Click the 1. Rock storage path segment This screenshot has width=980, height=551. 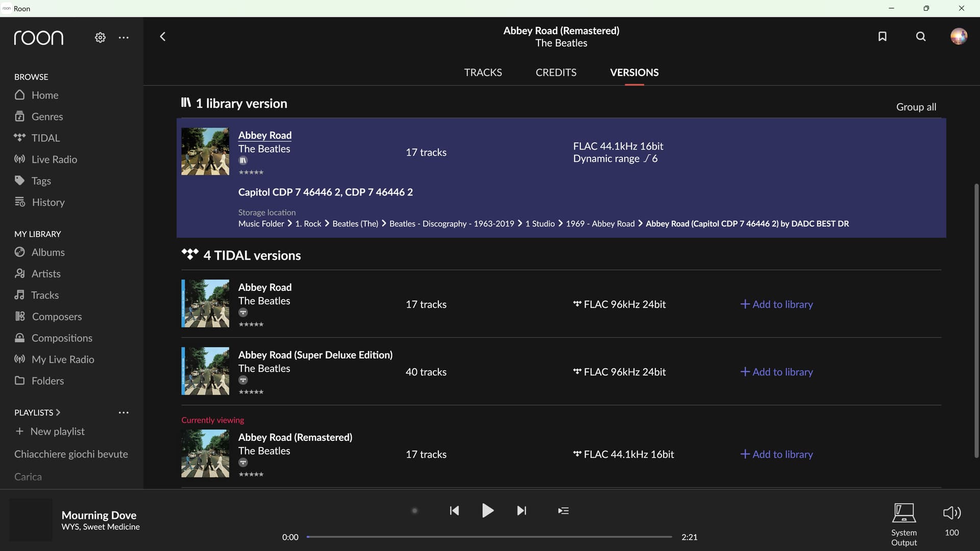[308, 223]
